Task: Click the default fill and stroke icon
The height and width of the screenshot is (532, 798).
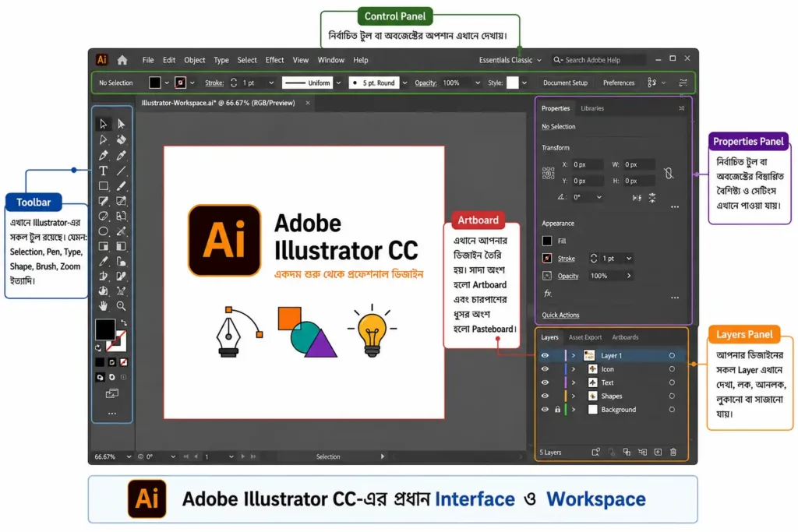Action: 98,348
